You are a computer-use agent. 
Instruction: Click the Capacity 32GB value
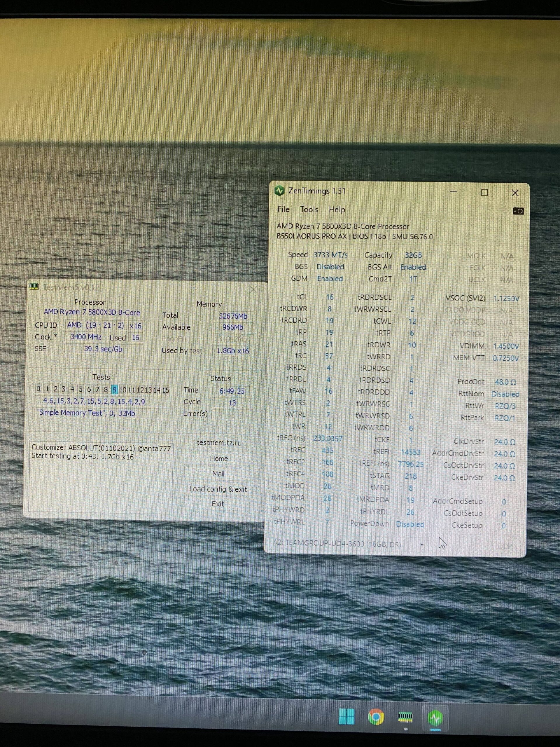point(413,255)
